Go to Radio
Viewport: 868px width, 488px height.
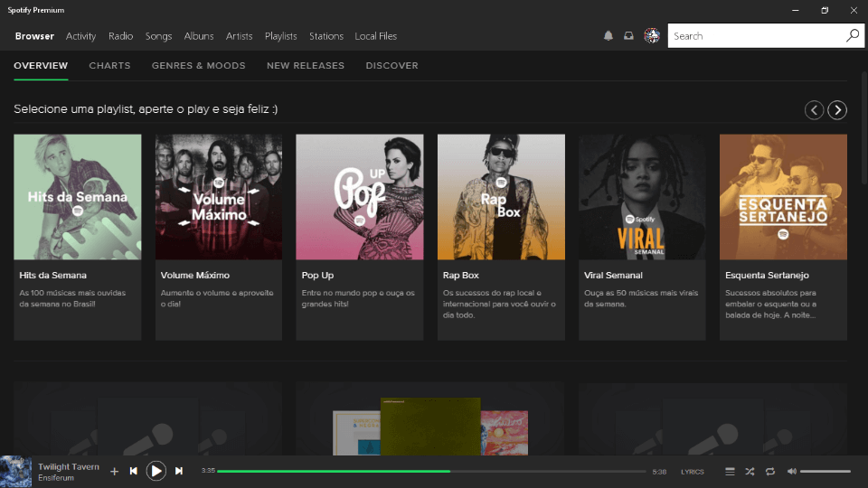point(120,36)
